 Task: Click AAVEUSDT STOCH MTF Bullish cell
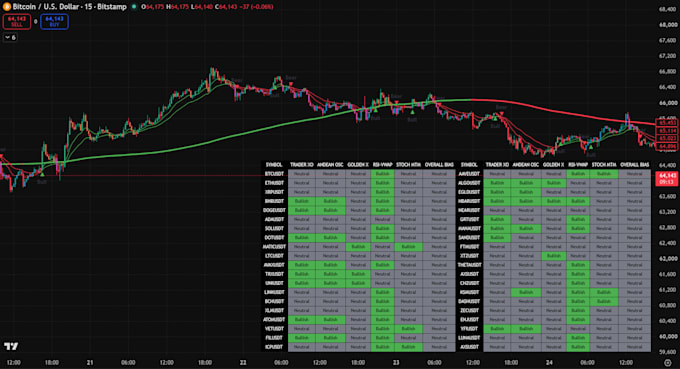coord(604,174)
